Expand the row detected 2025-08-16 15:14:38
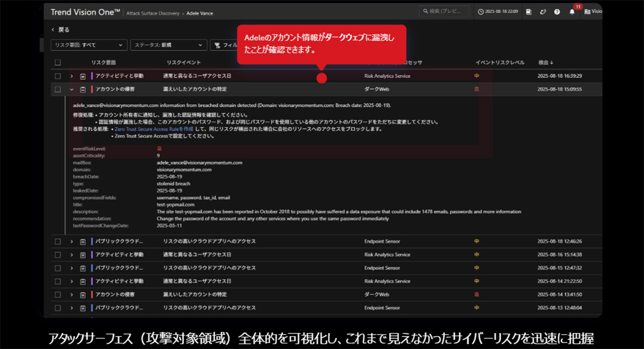 71,255
